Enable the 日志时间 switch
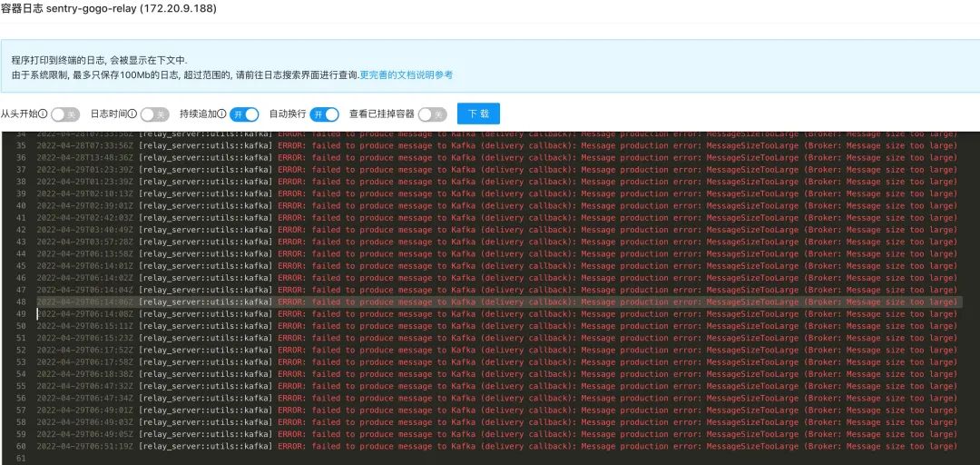The image size is (980, 465). click(154, 114)
